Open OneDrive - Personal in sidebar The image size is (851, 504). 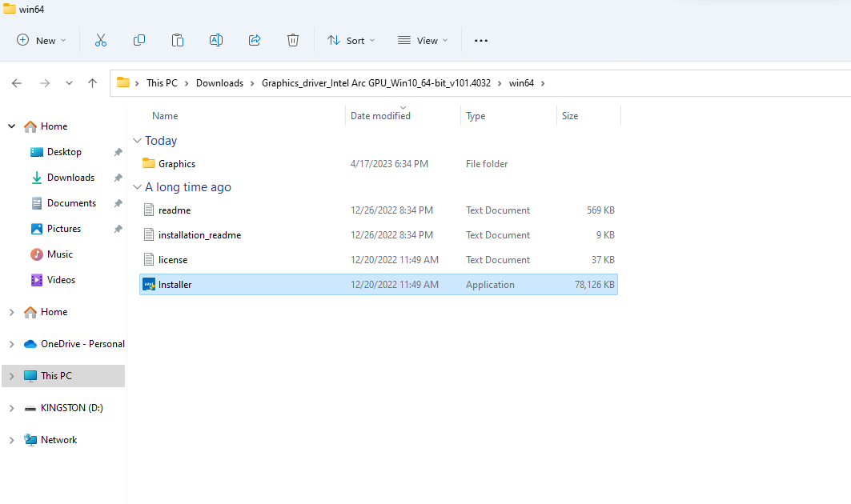pyautogui.click(x=82, y=344)
